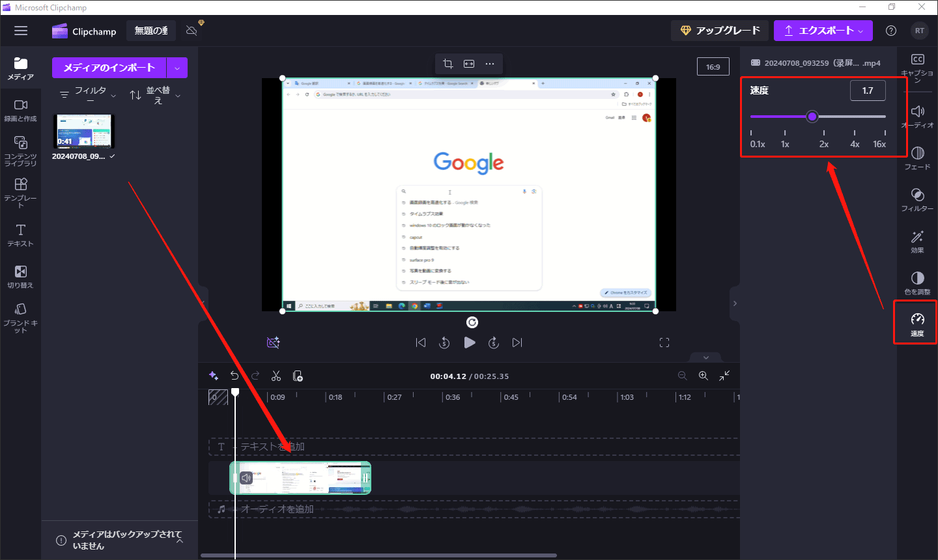Click the fit-to-frame icon above preview
Viewport: 938px width, 560px height.
coord(469,64)
